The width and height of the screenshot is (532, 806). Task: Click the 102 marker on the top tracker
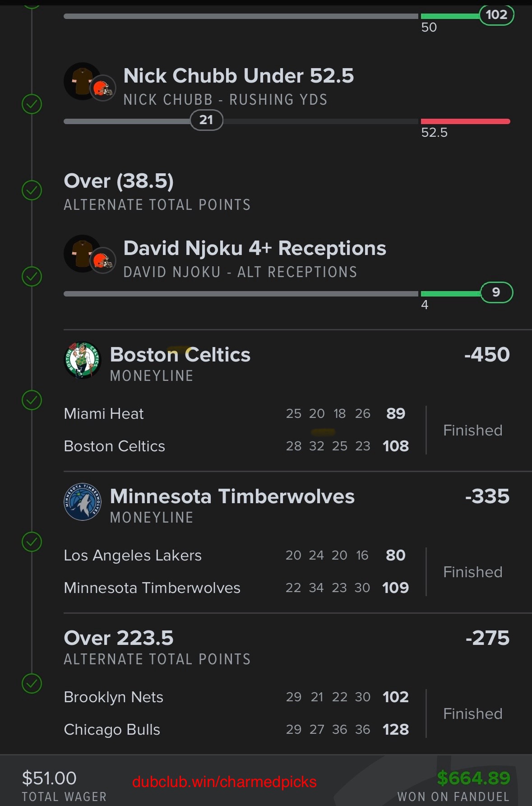point(496,15)
